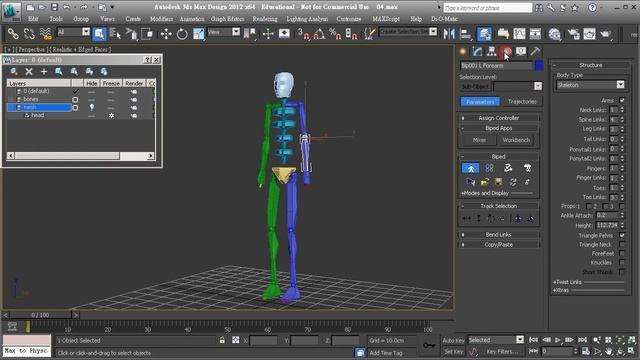Image resolution: width=640 pixels, height=360 pixels.
Task: Click the Auto Key button
Action: [x=453, y=340]
